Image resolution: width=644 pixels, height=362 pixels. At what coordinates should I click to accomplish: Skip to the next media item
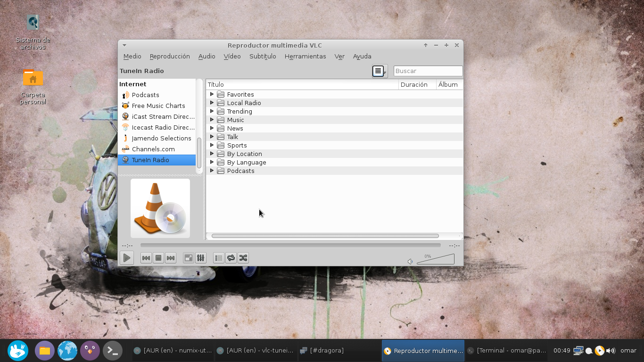(x=171, y=258)
